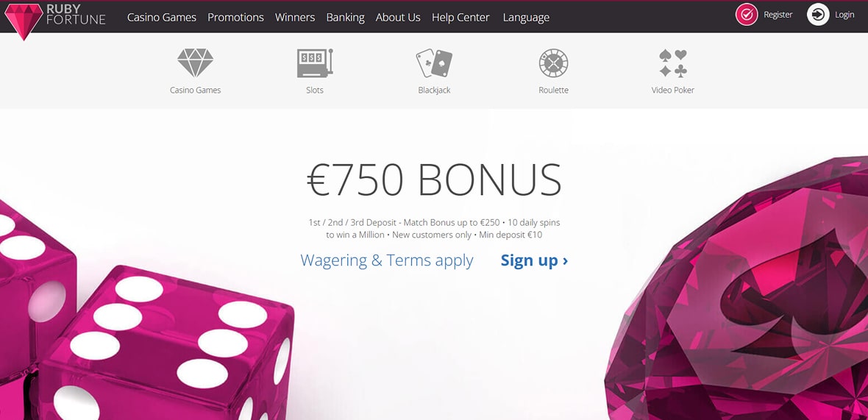The height and width of the screenshot is (420, 868).
Task: Click the Sign up link
Action: point(534,260)
